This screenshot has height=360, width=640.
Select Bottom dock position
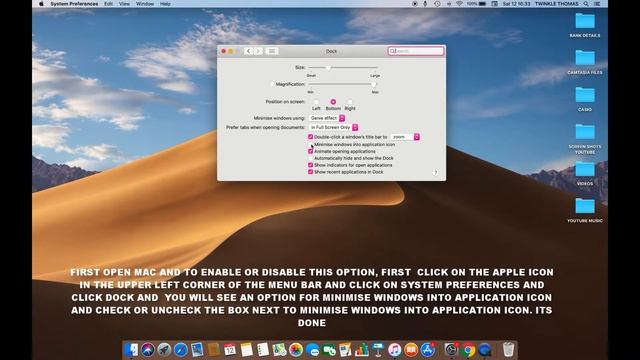click(333, 102)
